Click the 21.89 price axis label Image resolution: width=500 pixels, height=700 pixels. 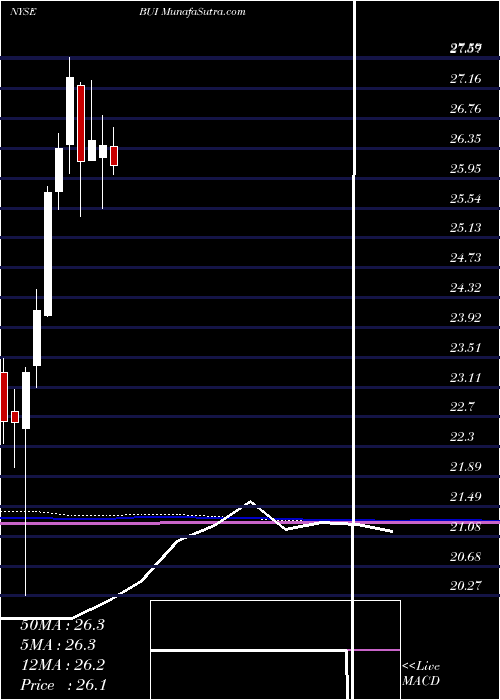[x=466, y=467]
